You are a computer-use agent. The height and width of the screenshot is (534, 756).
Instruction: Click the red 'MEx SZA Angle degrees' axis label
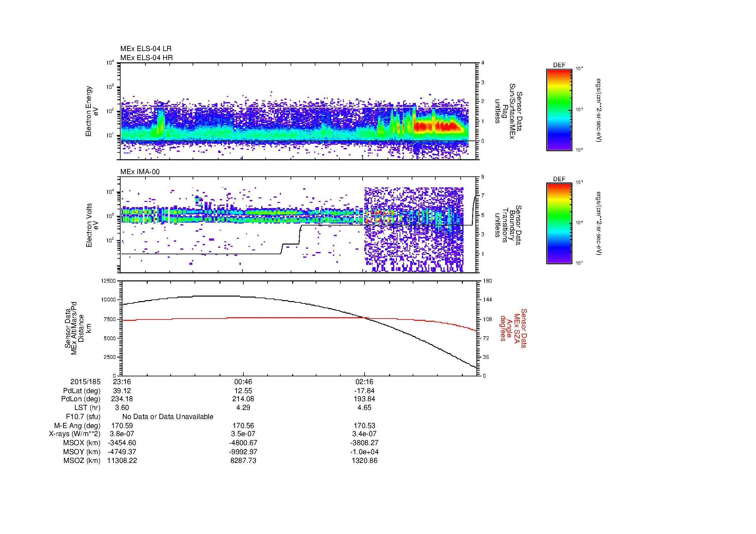(x=513, y=328)
